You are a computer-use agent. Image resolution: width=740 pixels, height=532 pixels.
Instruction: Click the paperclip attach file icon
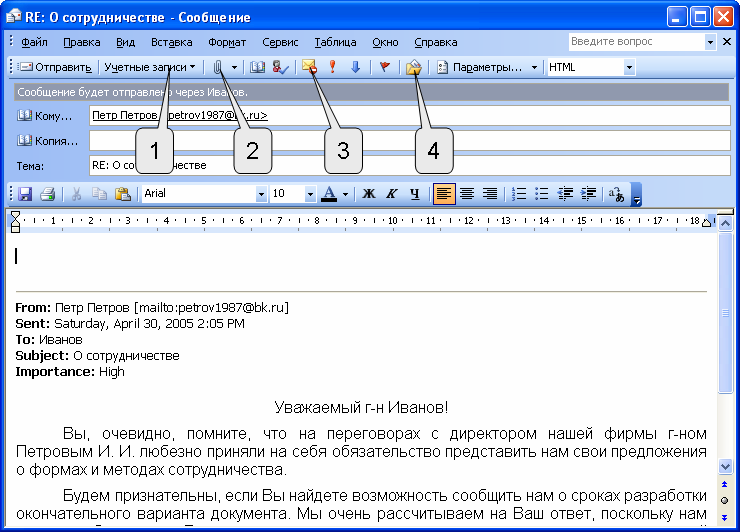point(217,67)
